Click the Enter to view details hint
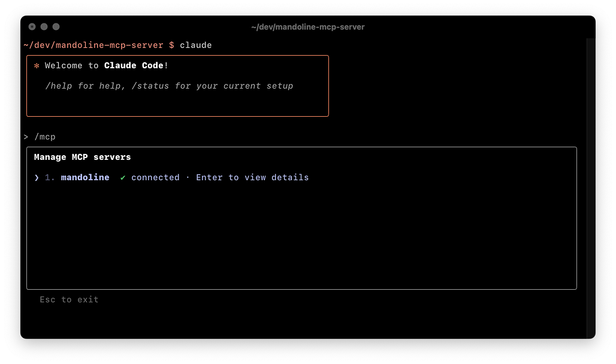 pyautogui.click(x=252, y=177)
